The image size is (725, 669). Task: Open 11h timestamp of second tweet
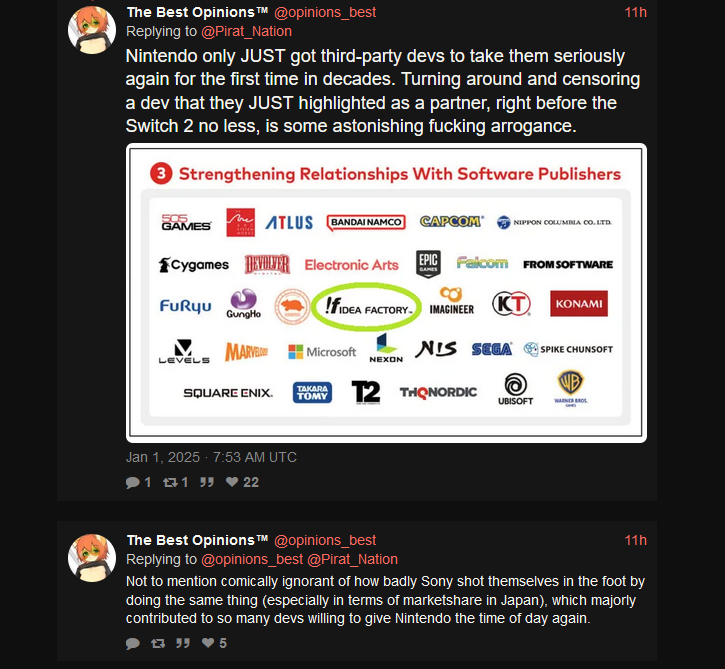(x=635, y=540)
